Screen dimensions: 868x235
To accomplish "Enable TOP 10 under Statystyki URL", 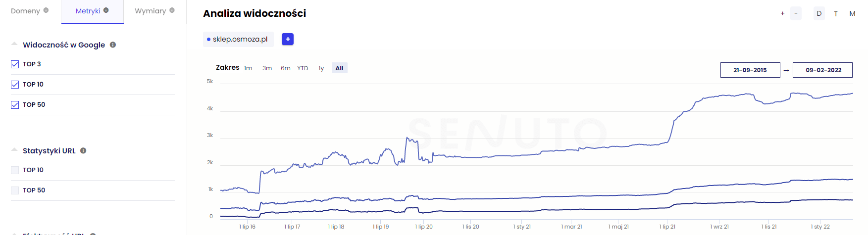I will (x=15, y=170).
